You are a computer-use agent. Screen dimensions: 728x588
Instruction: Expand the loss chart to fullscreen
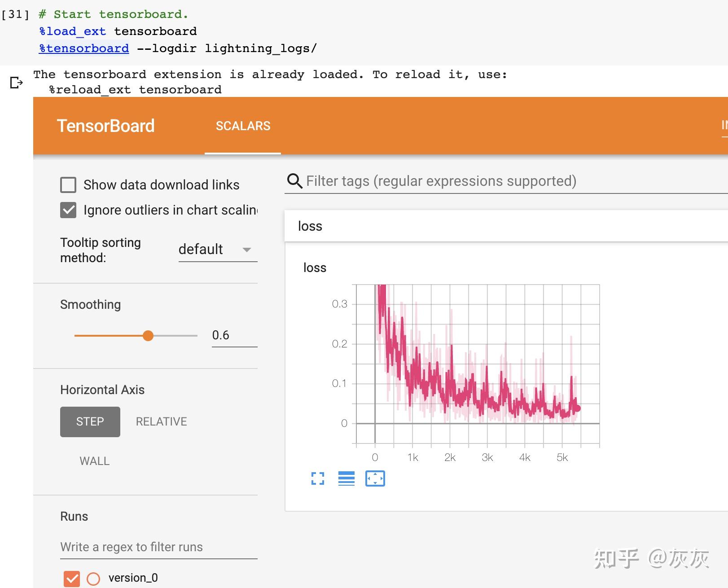tap(318, 478)
